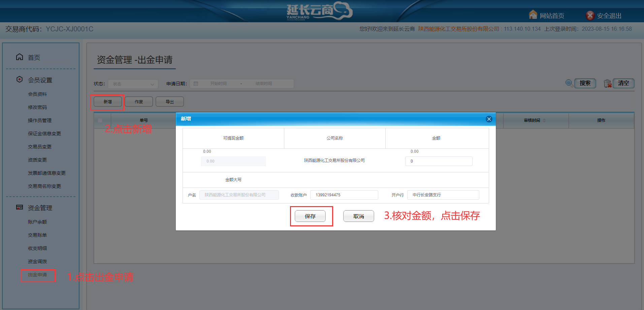This screenshot has width=644, height=310.
Task: Open 出金申请 menu item
Action: click(x=37, y=275)
